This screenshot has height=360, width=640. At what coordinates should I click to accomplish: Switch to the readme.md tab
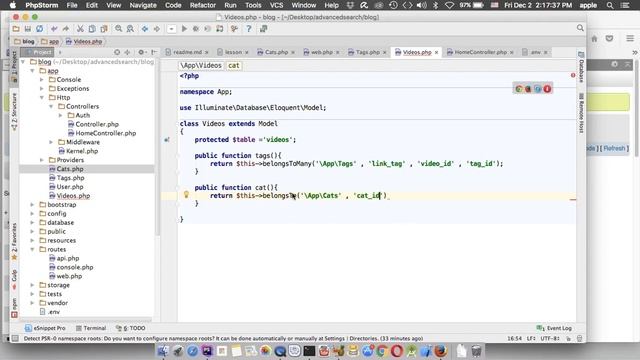tap(187, 52)
